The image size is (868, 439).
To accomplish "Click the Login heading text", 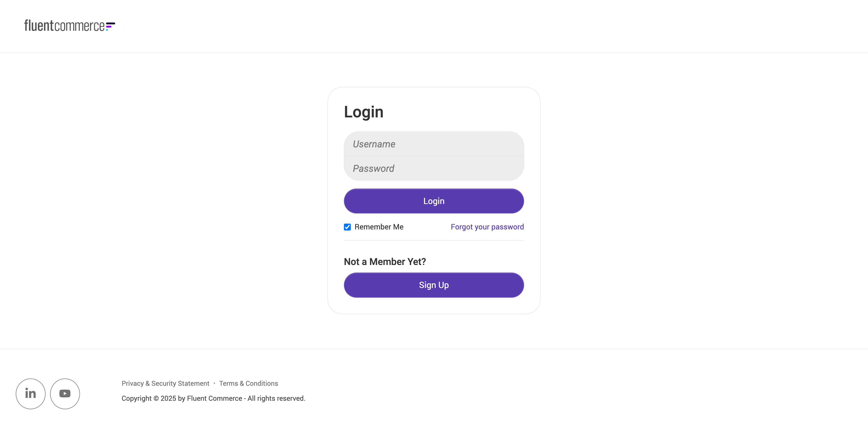I will click(x=364, y=112).
